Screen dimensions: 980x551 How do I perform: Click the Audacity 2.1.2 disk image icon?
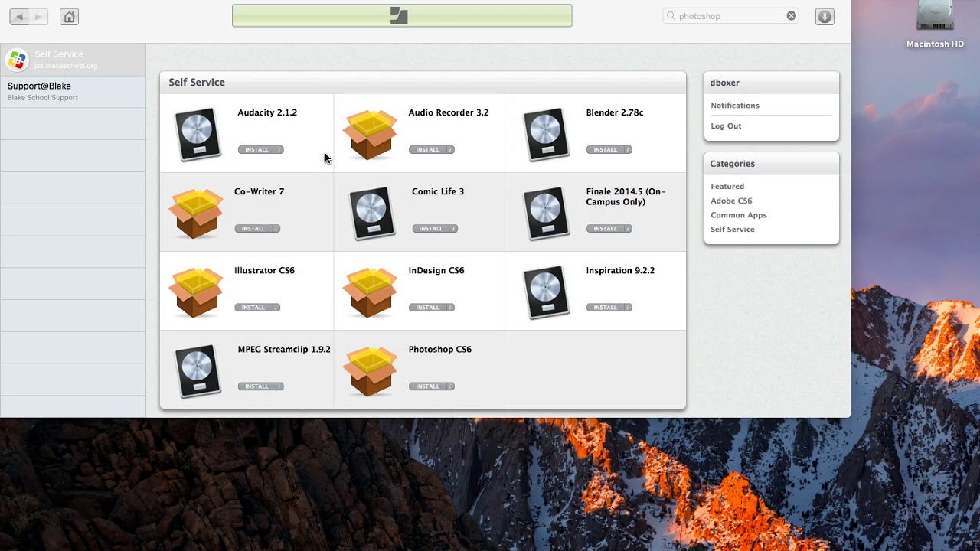click(198, 135)
